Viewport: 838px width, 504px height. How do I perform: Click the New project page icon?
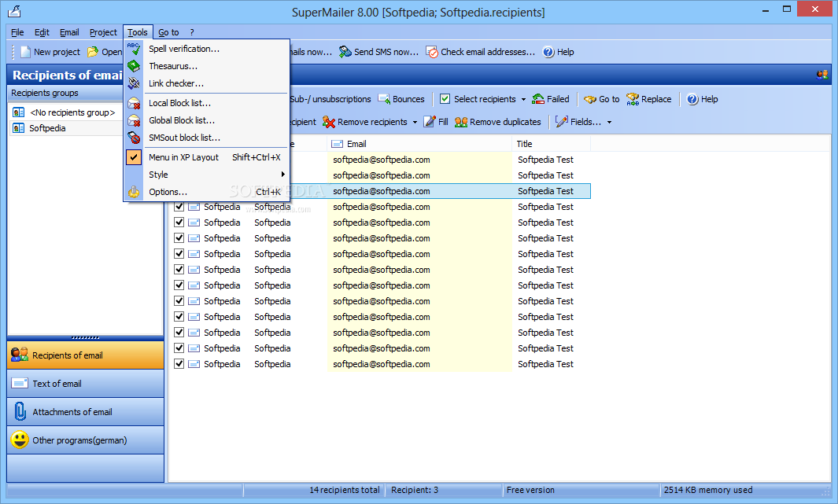tap(25, 52)
